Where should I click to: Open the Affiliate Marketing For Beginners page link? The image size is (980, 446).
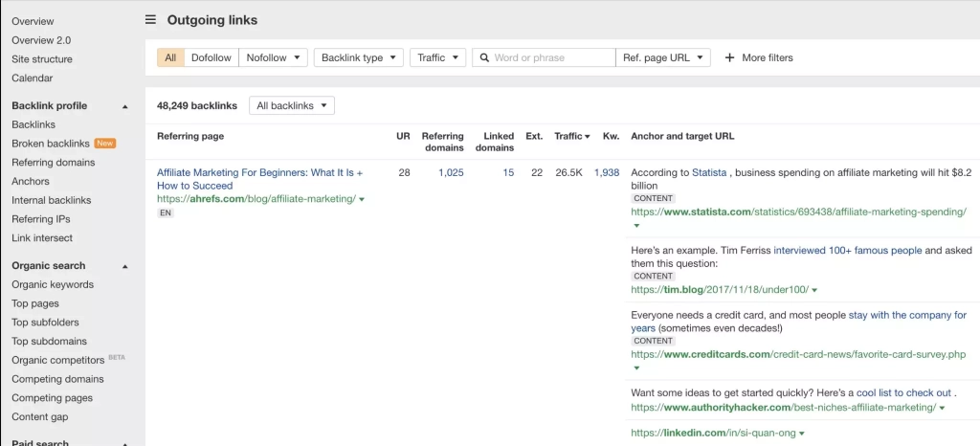pyautogui.click(x=259, y=179)
